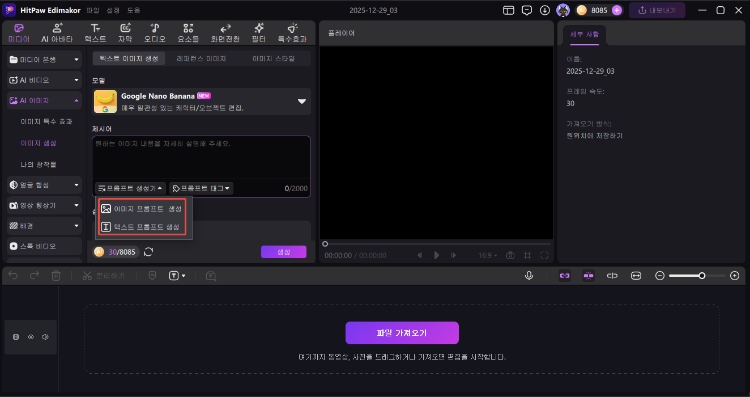Open the Text (텍스트) tool tab
The height and width of the screenshot is (397, 750).
click(95, 33)
